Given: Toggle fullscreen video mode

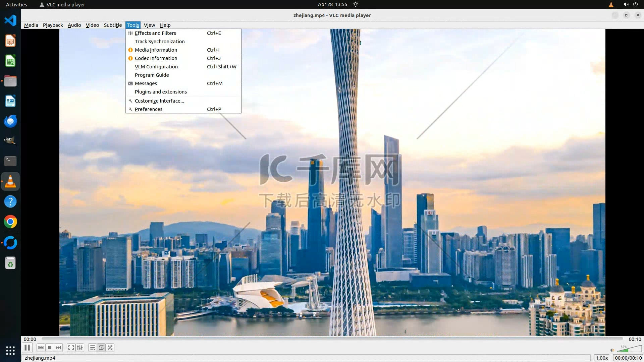Looking at the screenshot, I should coord(71,348).
